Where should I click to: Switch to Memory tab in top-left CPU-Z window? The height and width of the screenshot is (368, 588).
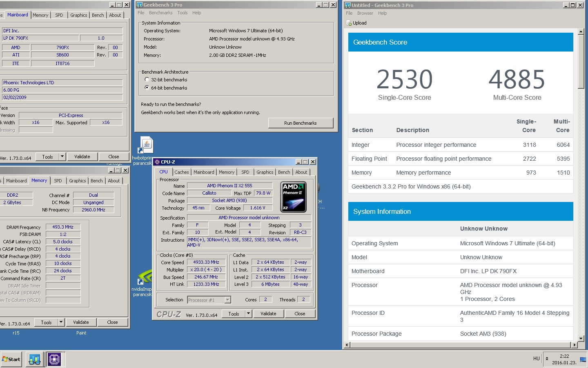point(40,15)
